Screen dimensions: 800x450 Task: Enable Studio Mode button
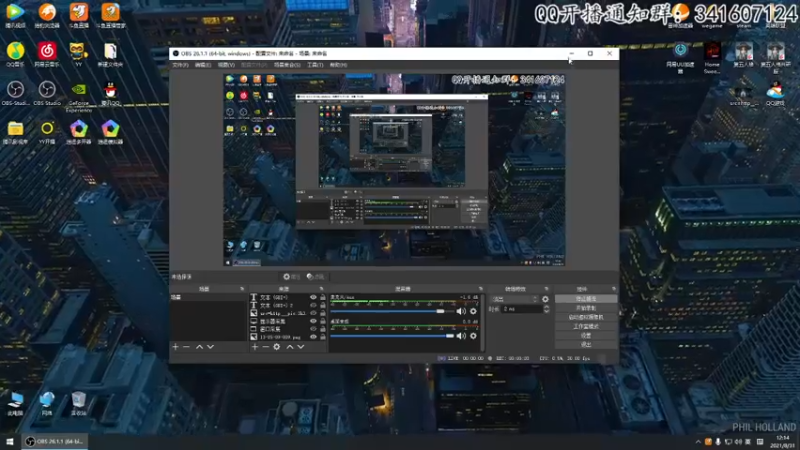pos(586,327)
